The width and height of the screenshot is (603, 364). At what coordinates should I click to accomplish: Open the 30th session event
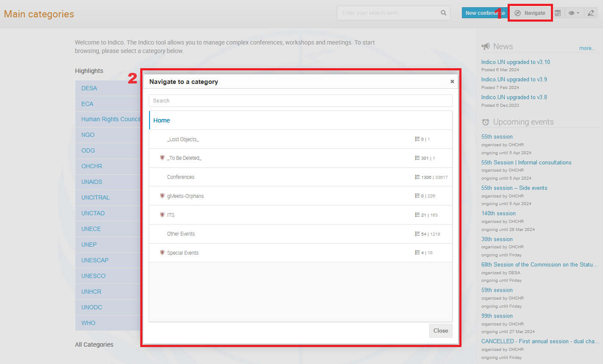pos(497,239)
